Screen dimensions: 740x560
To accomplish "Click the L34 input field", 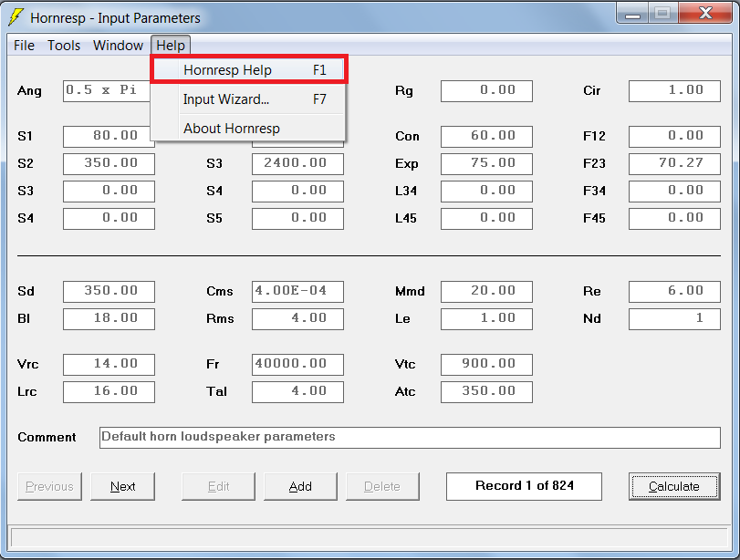I will 486,191.
